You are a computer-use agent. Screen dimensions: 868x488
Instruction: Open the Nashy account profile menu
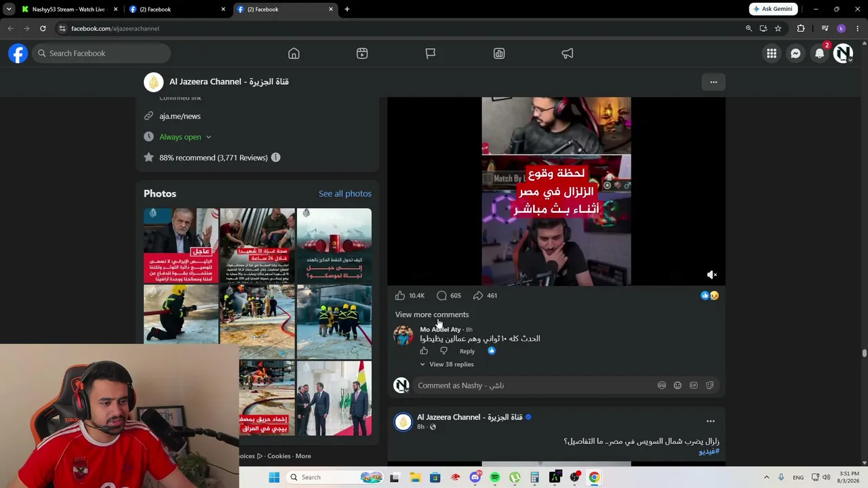coord(843,54)
